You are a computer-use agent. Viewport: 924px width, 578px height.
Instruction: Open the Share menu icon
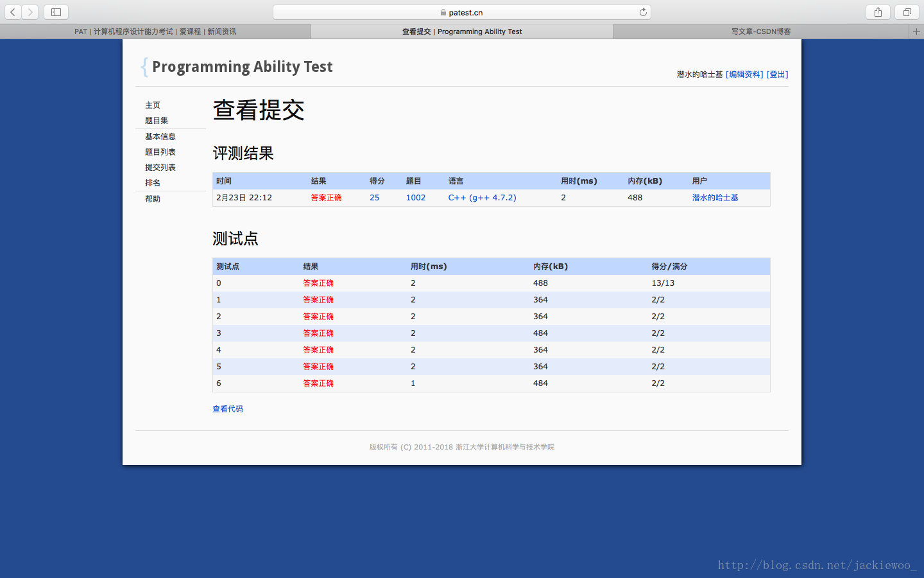pyautogui.click(x=878, y=12)
